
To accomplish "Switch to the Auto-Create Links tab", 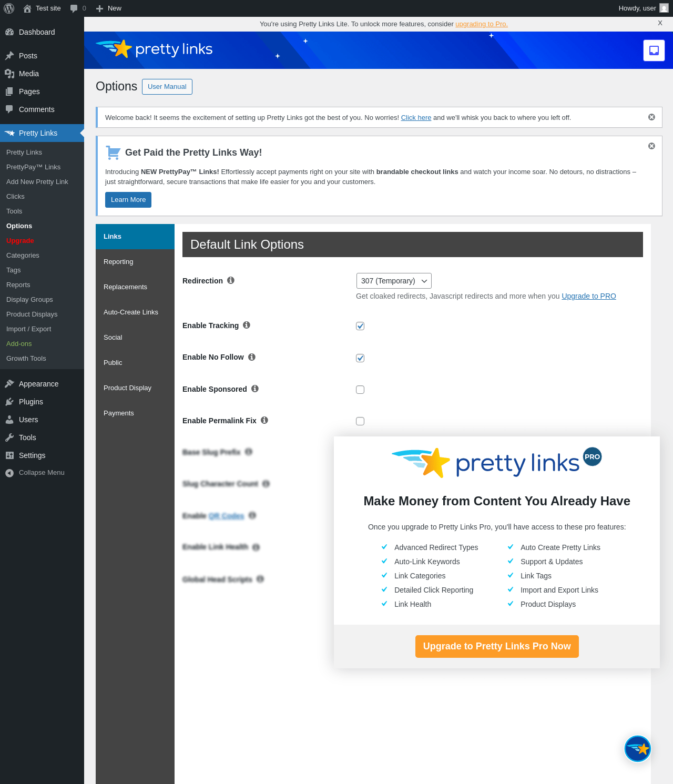I will [135, 312].
